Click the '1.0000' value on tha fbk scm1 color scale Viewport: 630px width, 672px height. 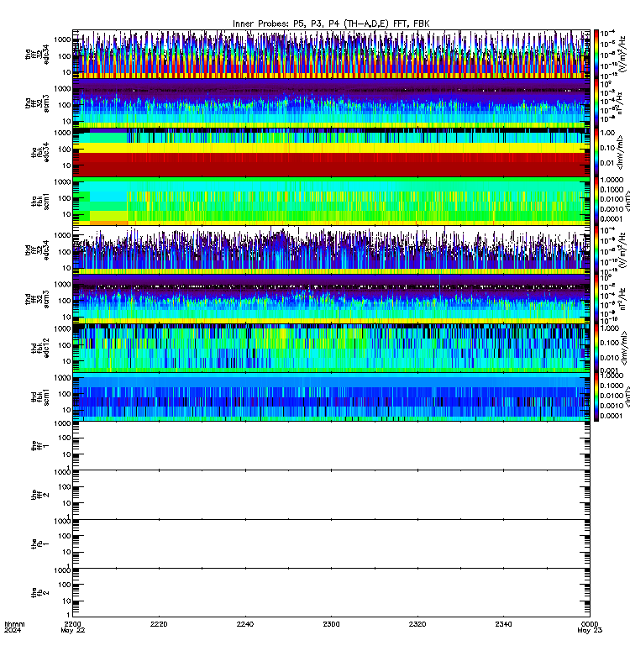(x=612, y=180)
